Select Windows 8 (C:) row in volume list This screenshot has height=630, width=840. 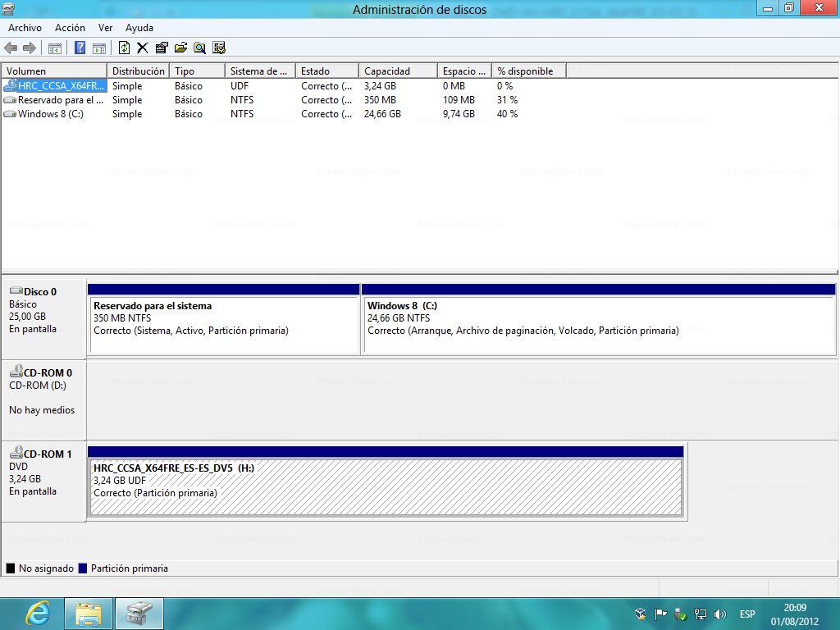tap(50, 114)
